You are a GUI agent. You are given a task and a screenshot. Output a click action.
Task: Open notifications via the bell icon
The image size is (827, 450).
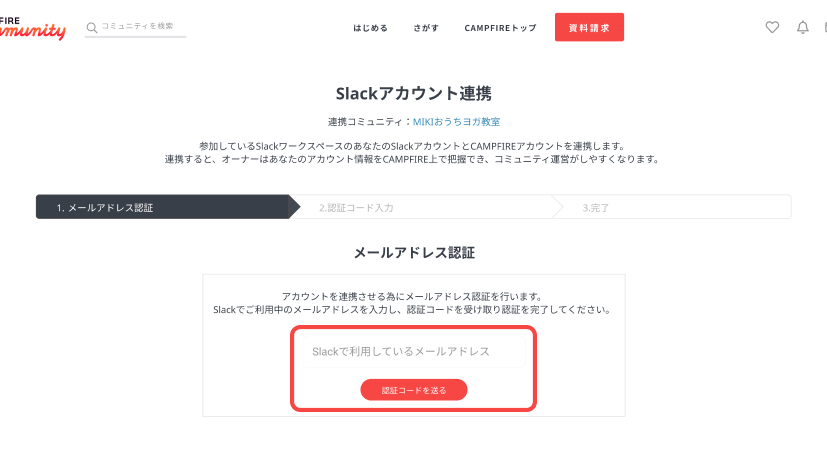tap(802, 28)
